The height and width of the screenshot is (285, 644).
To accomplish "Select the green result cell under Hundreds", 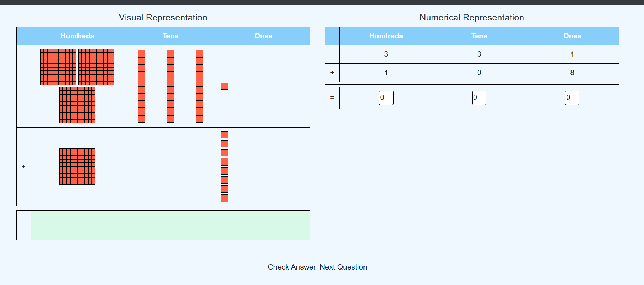I will point(77,225).
